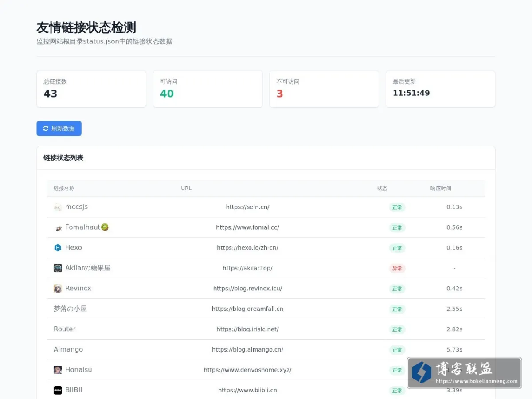Click the 0.56s response time value
Image resolution: width=532 pixels, height=399 pixels.
454,227
